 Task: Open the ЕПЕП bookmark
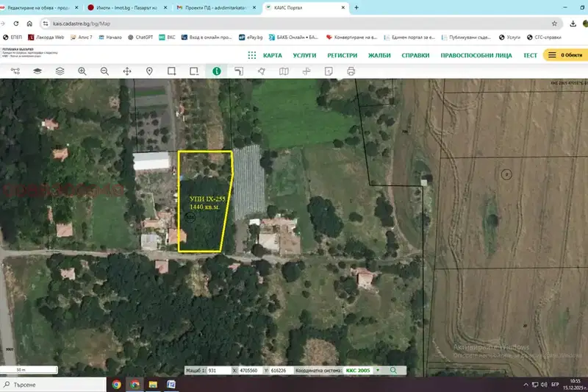12,37
